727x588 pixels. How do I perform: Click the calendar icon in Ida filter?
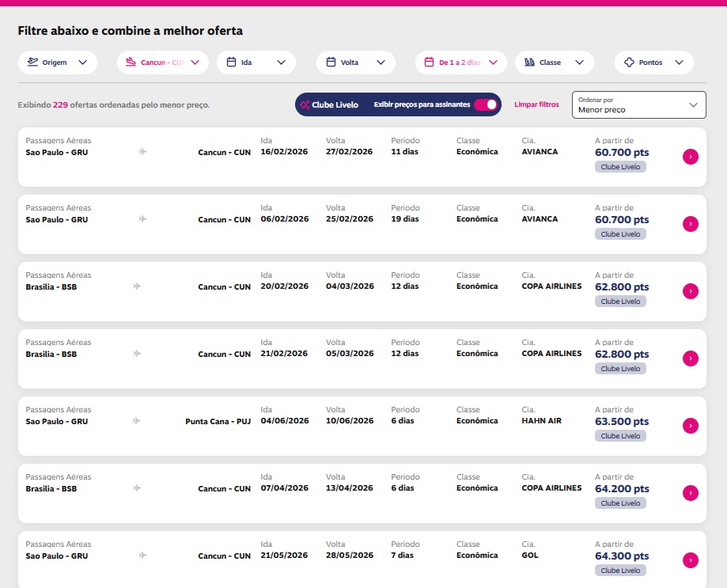pyautogui.click(x=231, y=63)
